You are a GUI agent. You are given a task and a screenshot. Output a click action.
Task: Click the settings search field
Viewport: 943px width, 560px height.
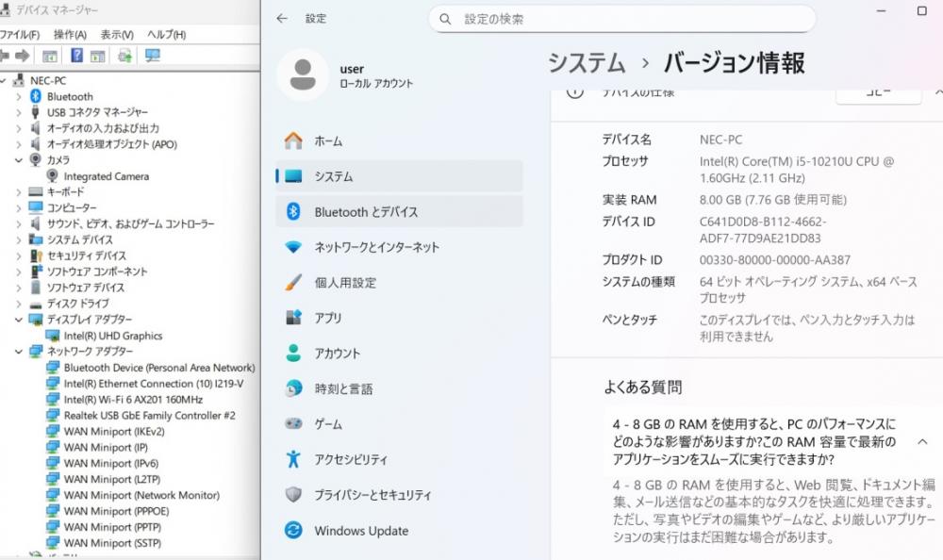pyautogui.click(x=622, y=19)
